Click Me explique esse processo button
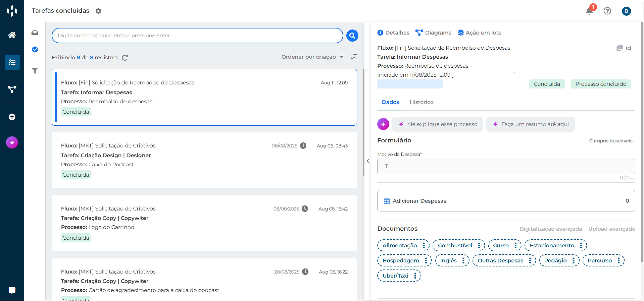The height and width of the screenshot is (301, 644). 437,124
